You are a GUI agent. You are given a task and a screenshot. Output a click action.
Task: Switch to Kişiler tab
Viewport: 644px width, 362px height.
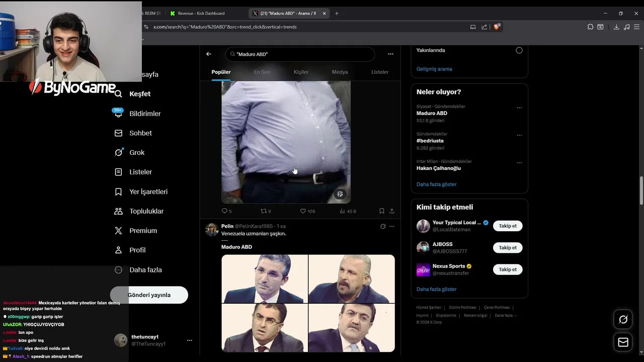coord(301,72)
